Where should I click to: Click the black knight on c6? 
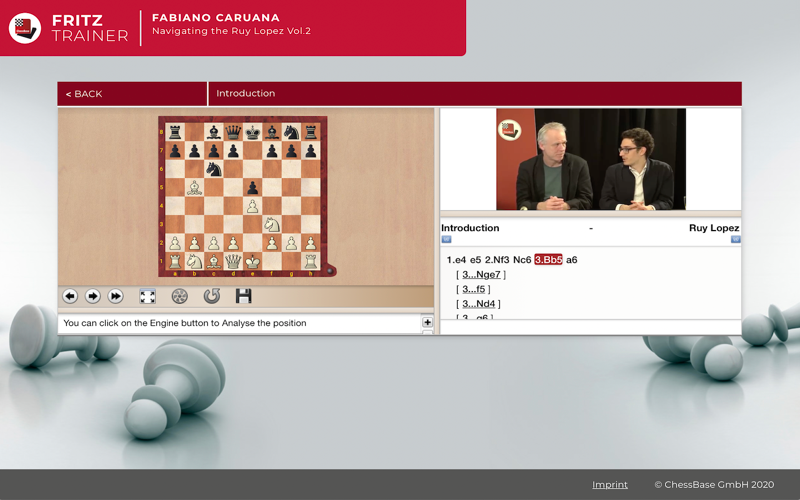213,169
